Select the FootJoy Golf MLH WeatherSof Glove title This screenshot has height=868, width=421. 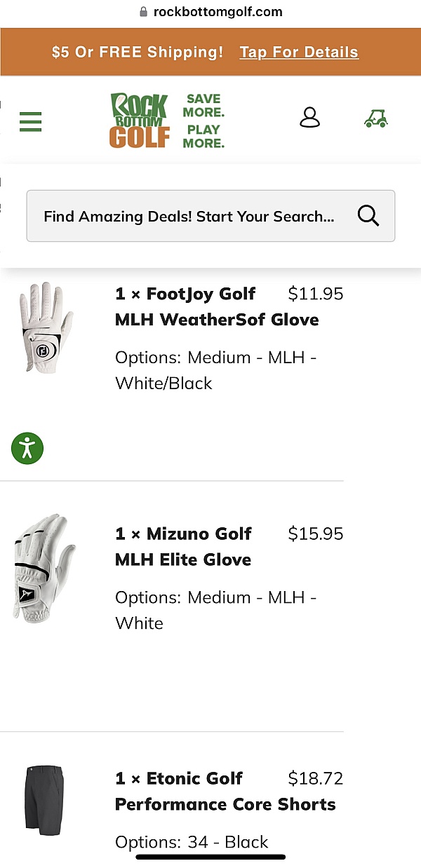click(216, 306)
